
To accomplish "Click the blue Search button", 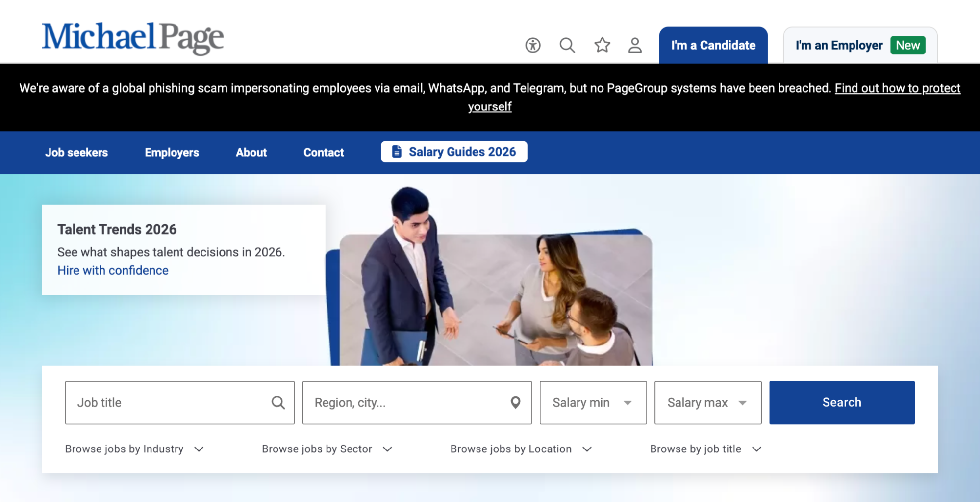I will pos(842,403).
